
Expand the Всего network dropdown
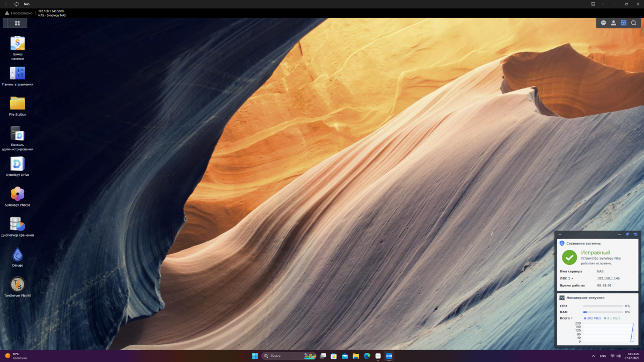coord(567,318)
